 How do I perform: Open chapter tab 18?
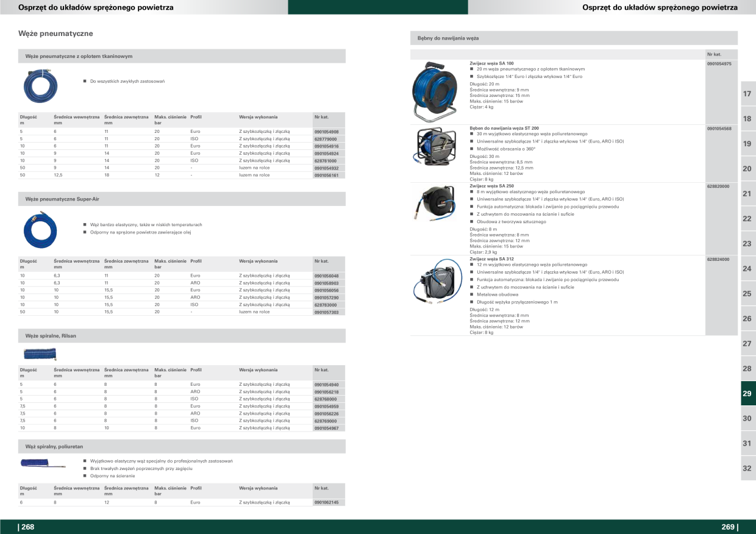(x=748, y=119)
